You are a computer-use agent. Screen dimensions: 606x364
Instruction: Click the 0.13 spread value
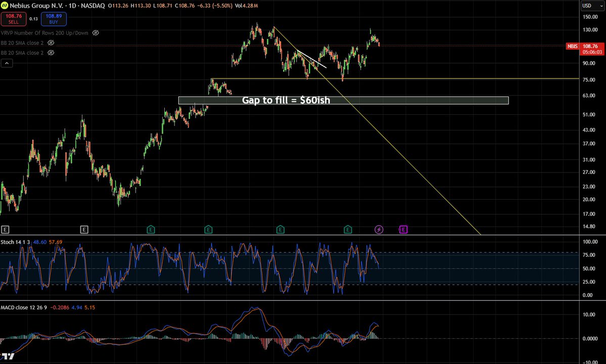34,19
